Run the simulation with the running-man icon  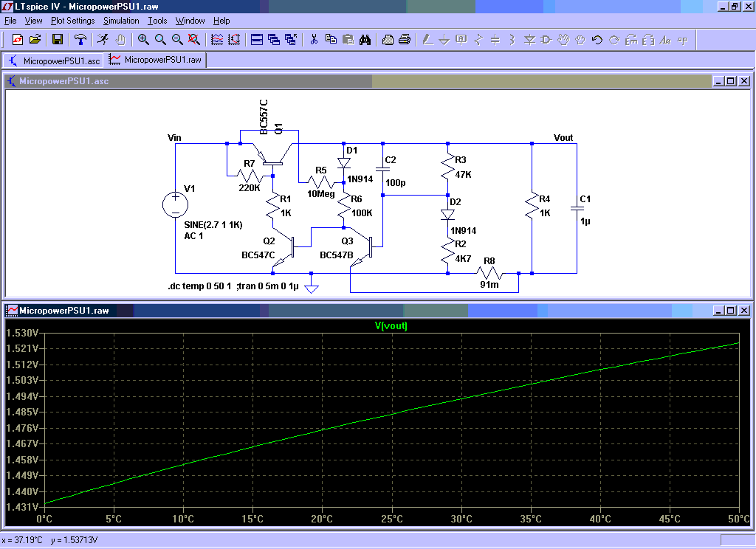(x=103, y=40)
